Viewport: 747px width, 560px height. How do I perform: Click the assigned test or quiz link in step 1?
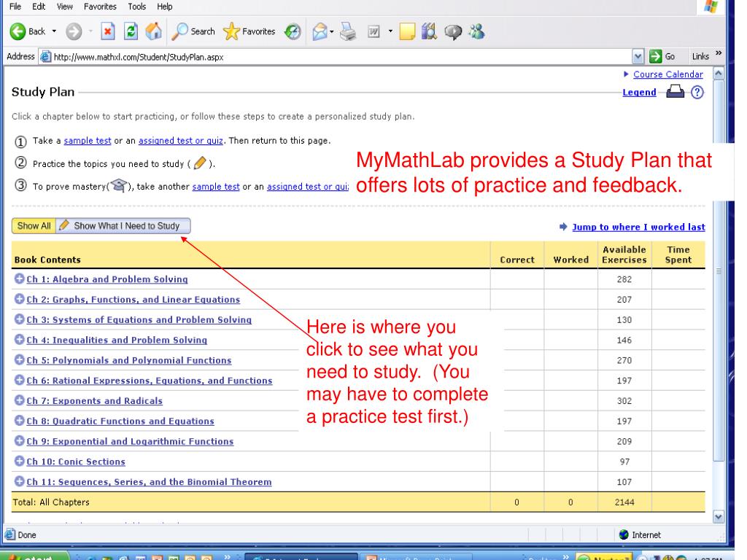[181, 141]
